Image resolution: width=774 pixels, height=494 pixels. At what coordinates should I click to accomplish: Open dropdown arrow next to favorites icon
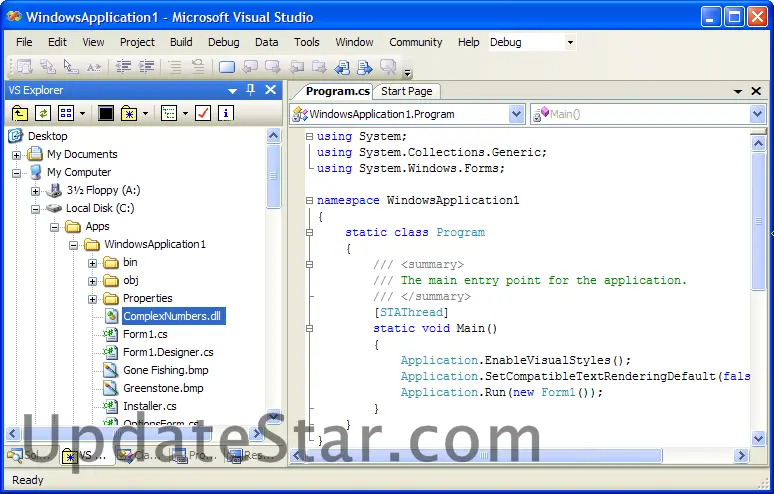click(145, 114)
